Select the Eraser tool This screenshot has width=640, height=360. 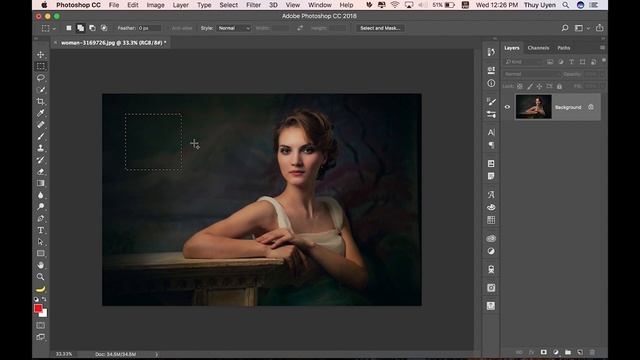tap(40, 171)
